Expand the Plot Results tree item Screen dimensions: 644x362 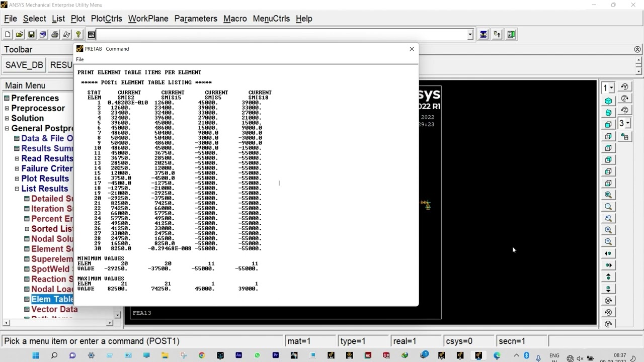(17, 178)
